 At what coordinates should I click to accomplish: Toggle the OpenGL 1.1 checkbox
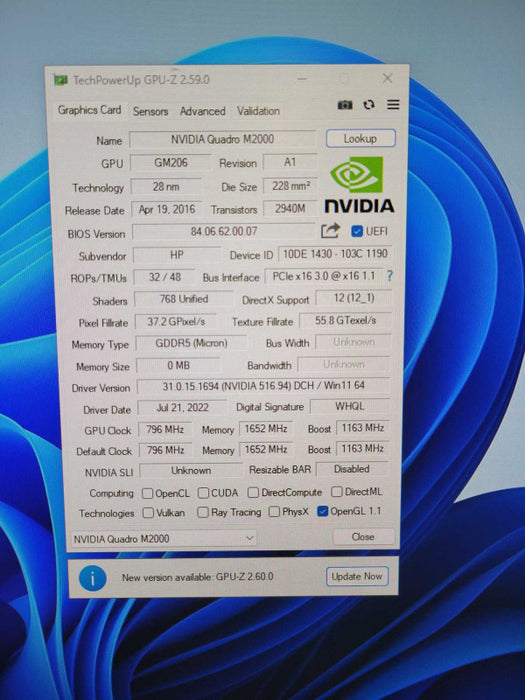pos(322,511)
